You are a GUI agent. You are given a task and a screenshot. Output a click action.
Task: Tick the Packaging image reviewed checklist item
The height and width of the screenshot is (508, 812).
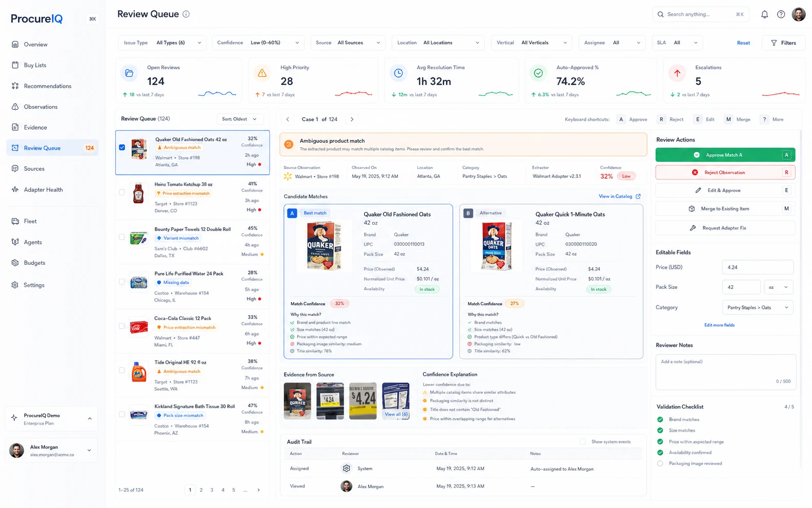660,463
